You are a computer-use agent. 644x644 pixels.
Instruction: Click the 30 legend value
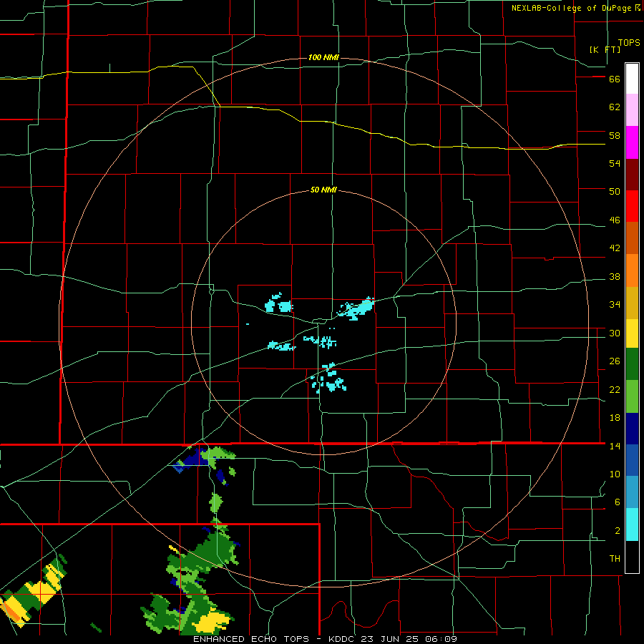[x=615, y=333]
